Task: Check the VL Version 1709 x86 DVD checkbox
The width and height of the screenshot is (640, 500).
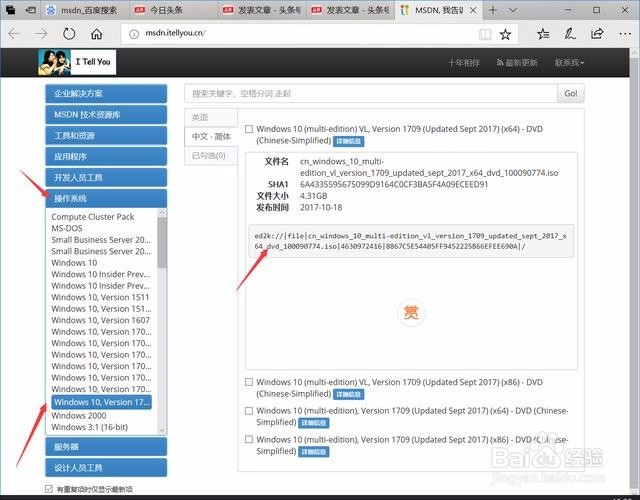Action: click(x=249, y=382)
